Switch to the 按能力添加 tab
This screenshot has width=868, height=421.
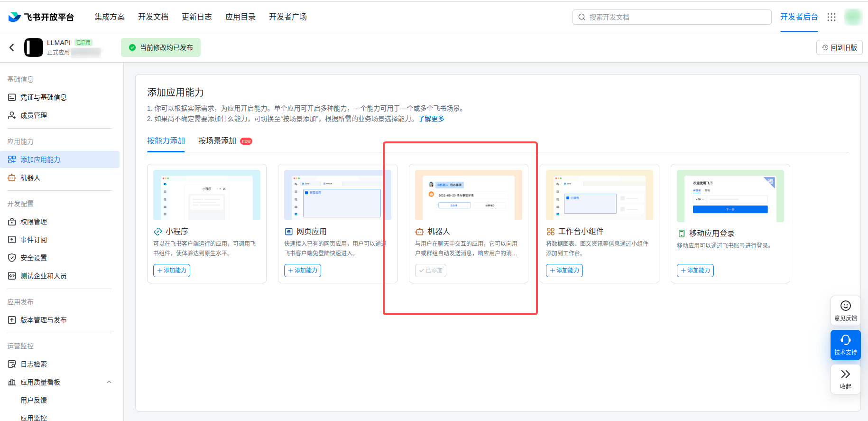(166, 141)
